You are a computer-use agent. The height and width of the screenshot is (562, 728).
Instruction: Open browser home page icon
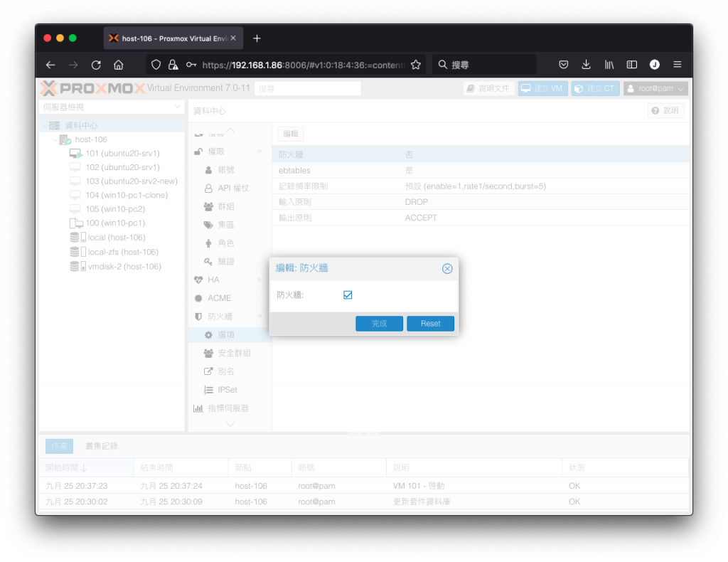[119, 65]
